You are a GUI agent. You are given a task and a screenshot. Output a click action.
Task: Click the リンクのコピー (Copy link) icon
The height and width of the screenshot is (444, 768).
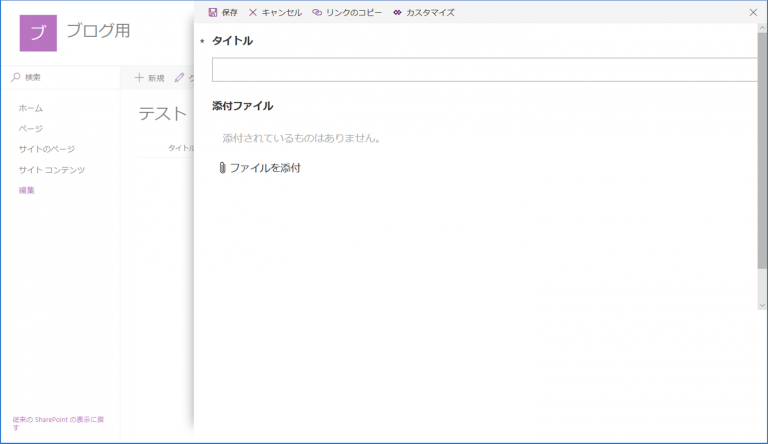pyautogui.click(x=317, y=12)
